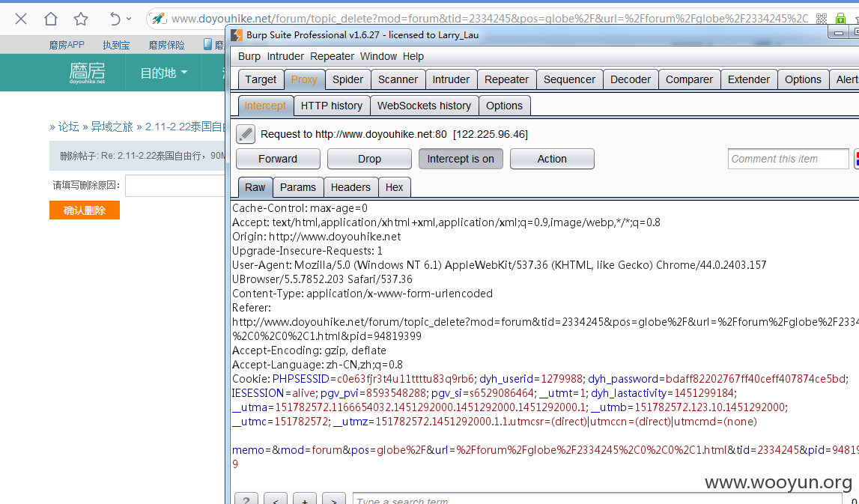
Task: Click the Burp Suite window logo icon
Action: (x=237, y=35)
